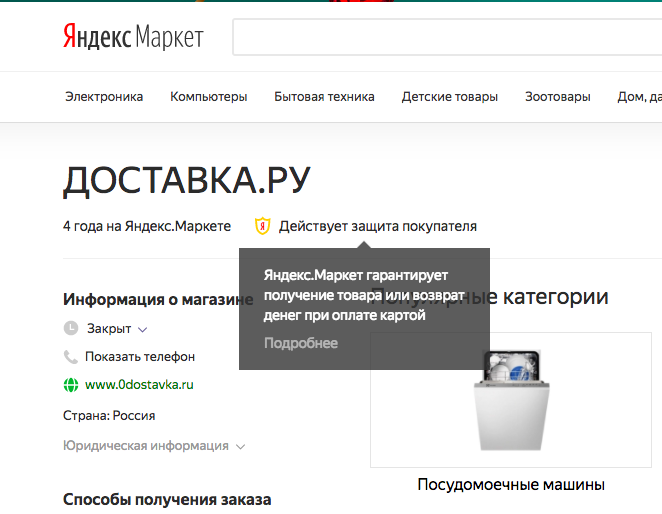This screenshot has height=514, width=662.
Task: Focus the search input field
Action: click(x=447, y=37)
